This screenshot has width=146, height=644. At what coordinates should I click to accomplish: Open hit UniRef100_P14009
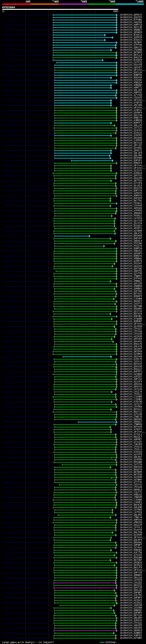click(x=131, y=530)
